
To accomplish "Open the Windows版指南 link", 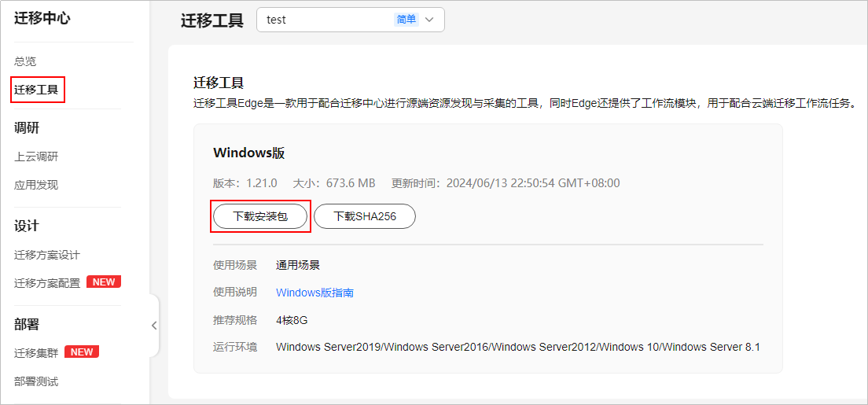I will pyautogui.click(x=315, y=293).
